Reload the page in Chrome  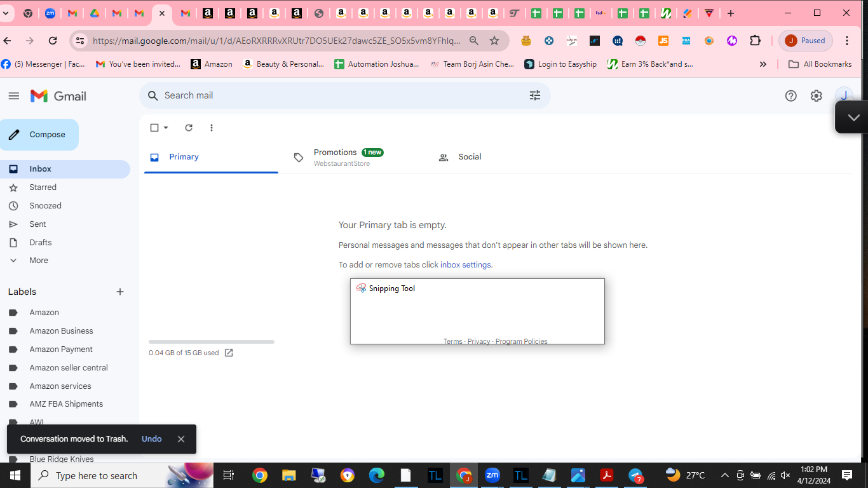[x=53, y=41]
